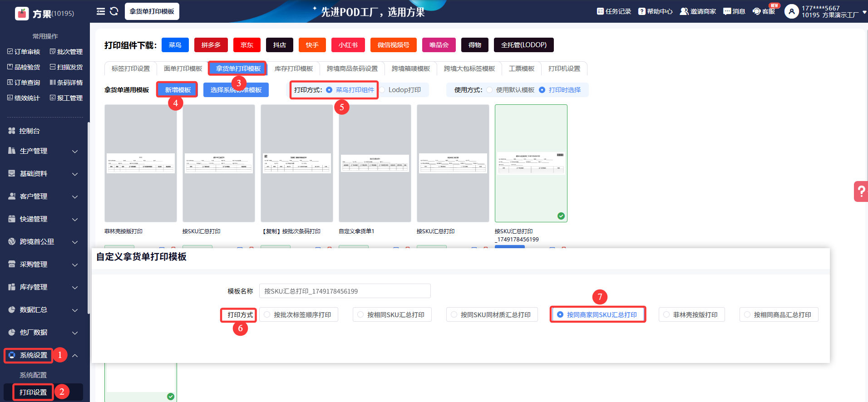868x402 pixels.
Task: Select 【复制】按批次条码打印 template thumbnail
Action: (297, 163)
